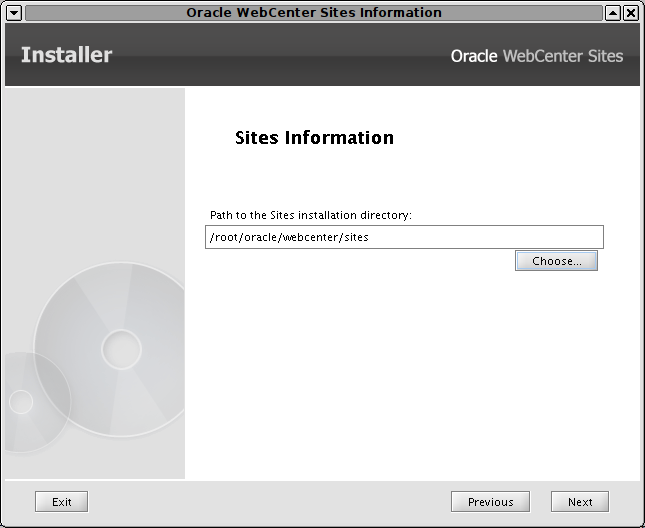Go back with the Previous button
The width and height of the screenshot is (645, 528).
tap(490, 502)
